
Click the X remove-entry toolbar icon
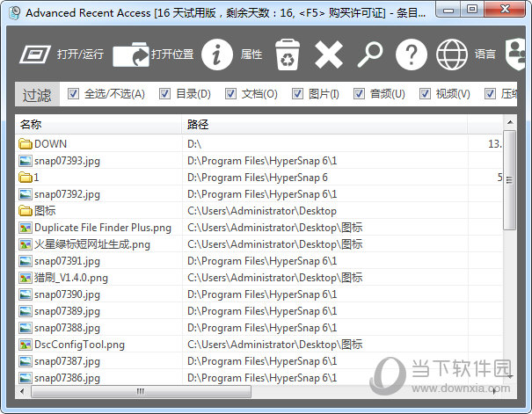329,54
